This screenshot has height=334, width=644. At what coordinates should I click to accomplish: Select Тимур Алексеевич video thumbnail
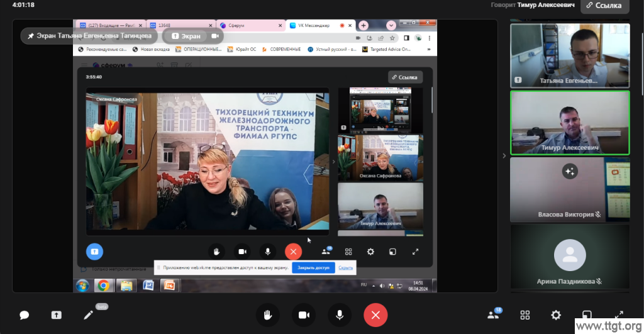[x=569, y=123]
